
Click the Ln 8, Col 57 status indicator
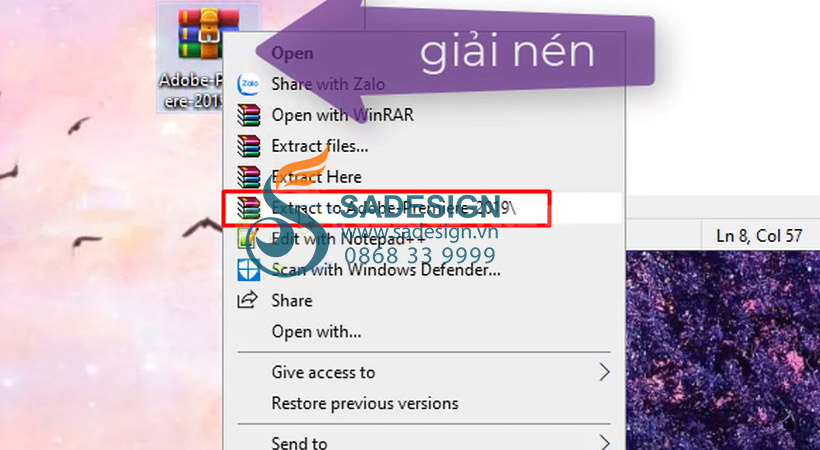pos(759,236)
